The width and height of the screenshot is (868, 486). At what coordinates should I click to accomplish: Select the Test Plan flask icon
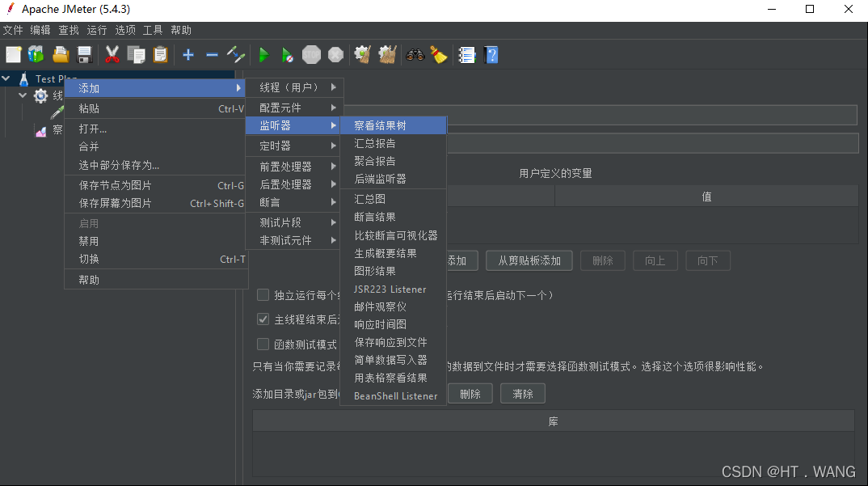(x=23, y=79)
